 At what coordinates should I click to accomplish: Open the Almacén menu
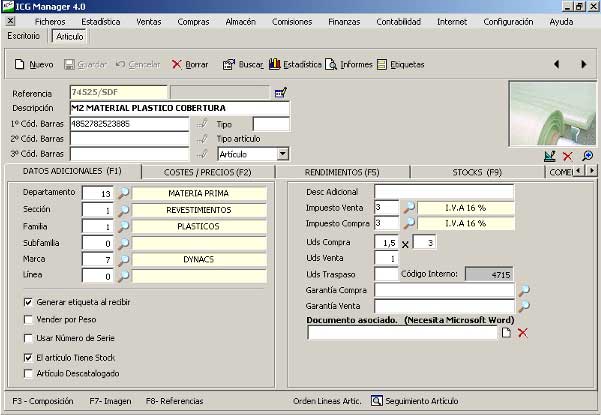coord(240,20)
